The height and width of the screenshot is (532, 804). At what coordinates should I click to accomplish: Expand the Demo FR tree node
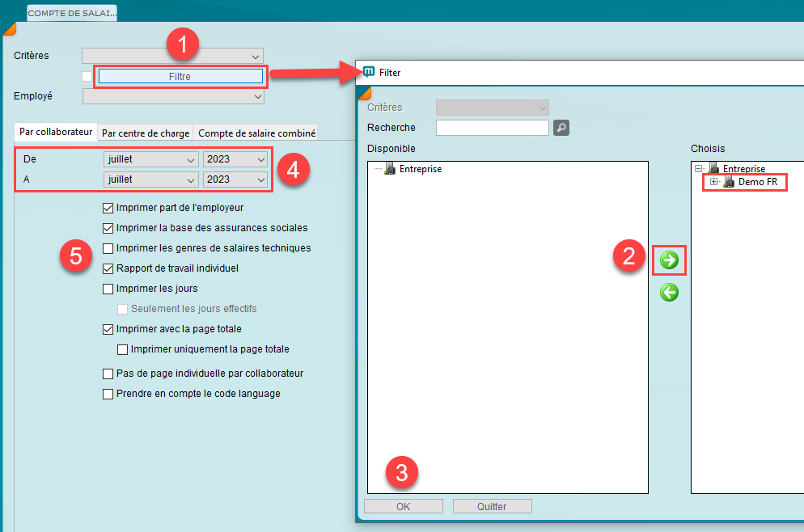[x=713, y=182]
